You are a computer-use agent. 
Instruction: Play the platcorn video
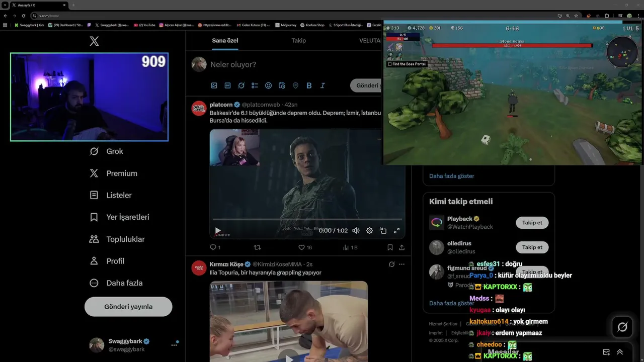click(218, 230)
